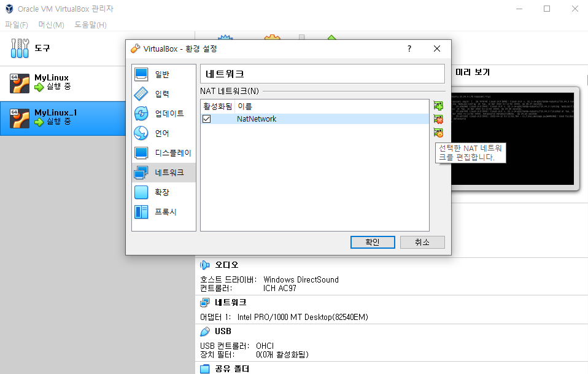The width and height of the screenshot is (588, 374).
Task: Click the help question mark in preferences dialog
Action: pyautogui.click(x=409, y=49)
